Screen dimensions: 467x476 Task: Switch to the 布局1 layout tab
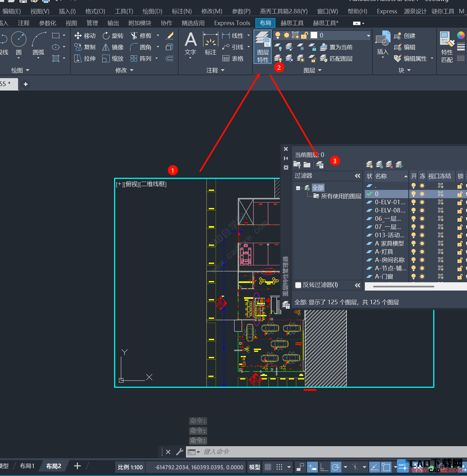click(27, 466)
